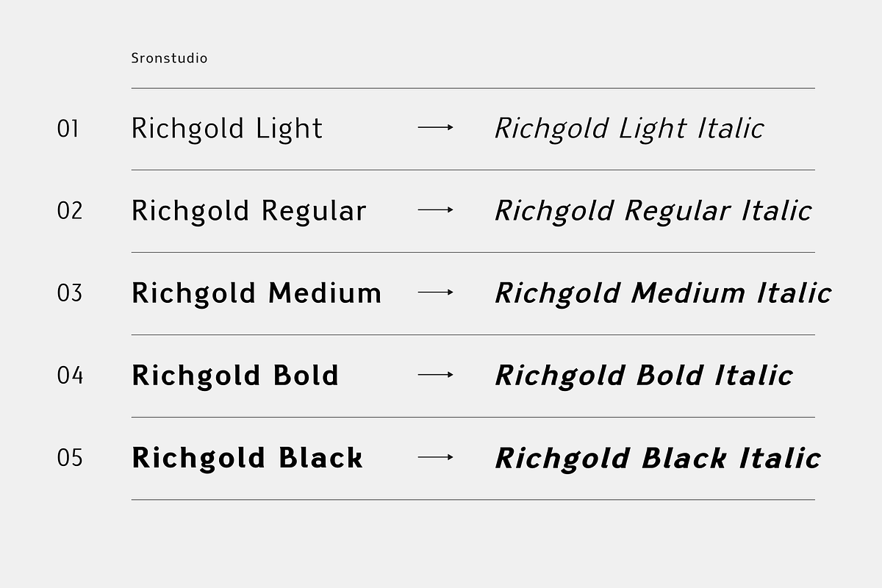Click the row number 03

pos(70,294)
